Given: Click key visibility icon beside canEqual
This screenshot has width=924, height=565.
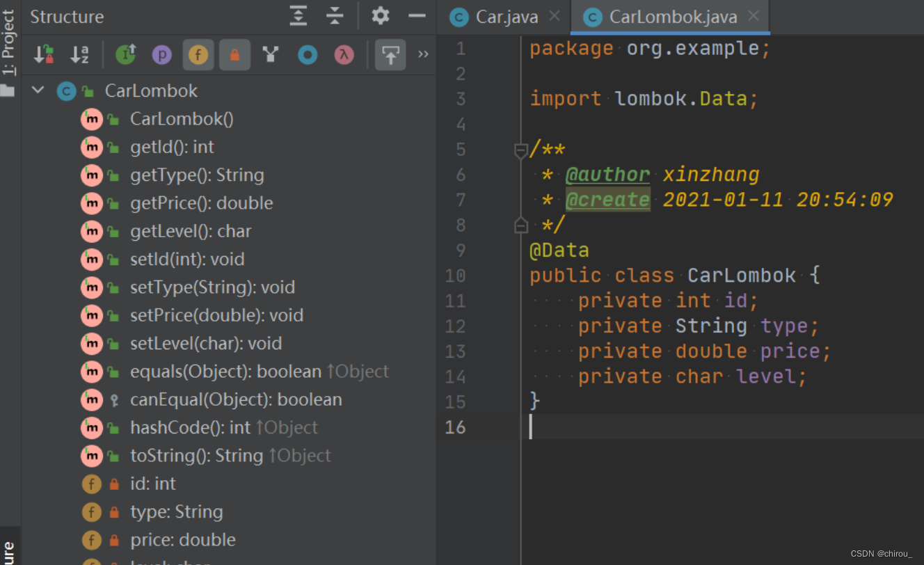Looking at the screenshot, I should (114, 400).
